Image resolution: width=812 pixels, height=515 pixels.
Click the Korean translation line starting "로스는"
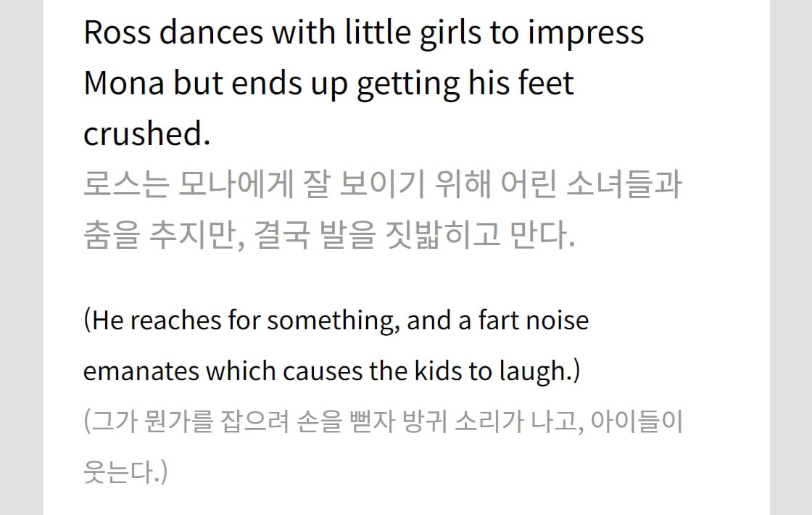(383, 184)
